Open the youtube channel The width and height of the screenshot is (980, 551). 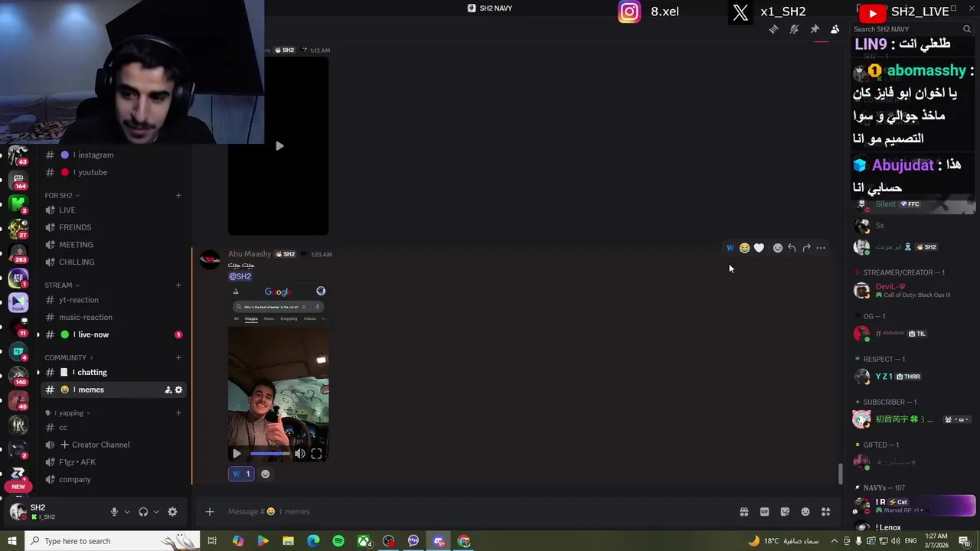point(113,172)
